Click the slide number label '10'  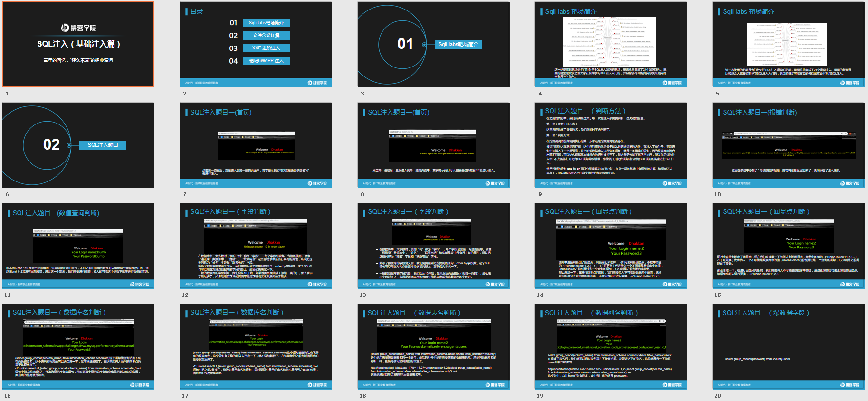[x=718, y=194]
